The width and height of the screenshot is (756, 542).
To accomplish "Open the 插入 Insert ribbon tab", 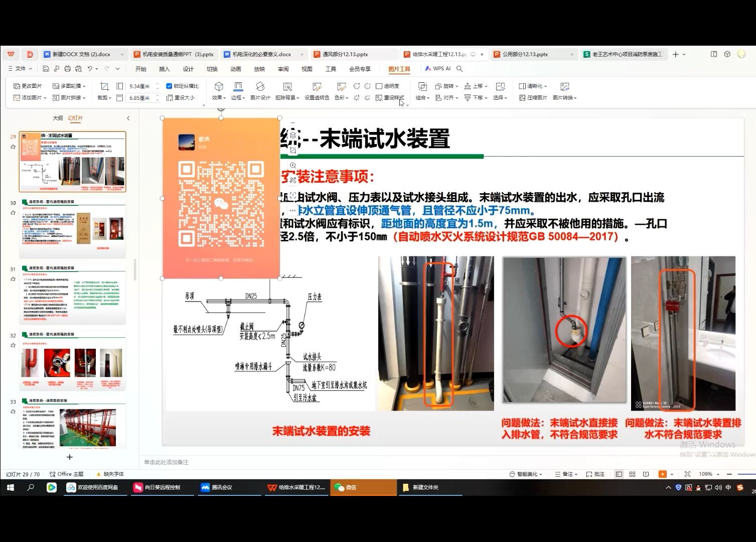I will (x=164, y=69).
